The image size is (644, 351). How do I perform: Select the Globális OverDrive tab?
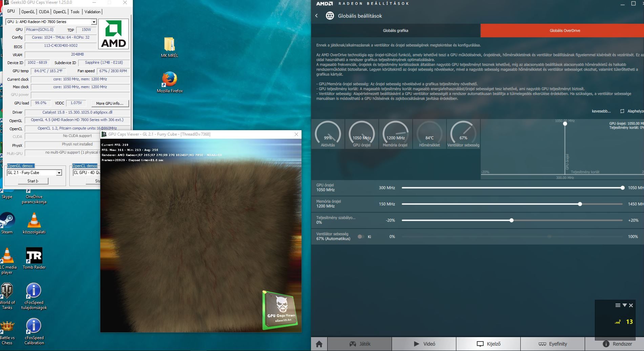562,31
